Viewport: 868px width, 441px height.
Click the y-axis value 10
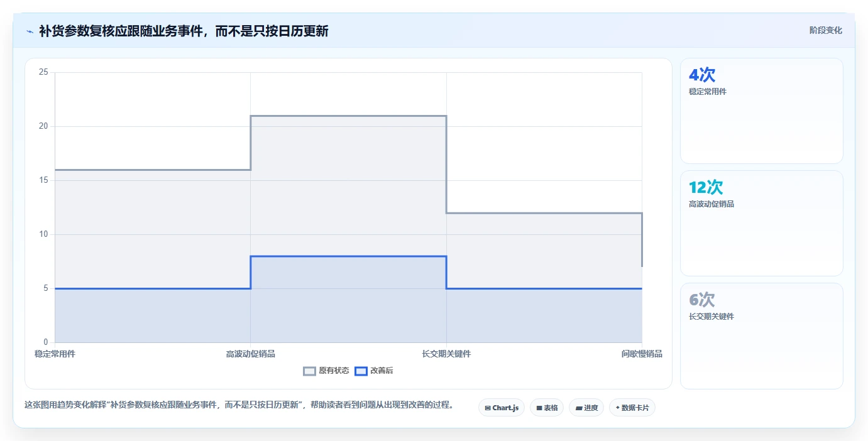43,234
